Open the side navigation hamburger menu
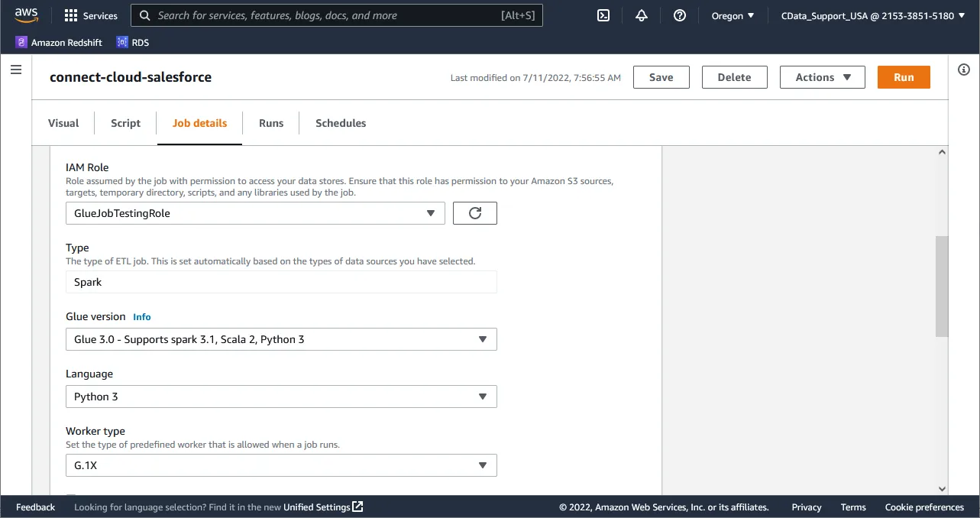 (16, 69)
